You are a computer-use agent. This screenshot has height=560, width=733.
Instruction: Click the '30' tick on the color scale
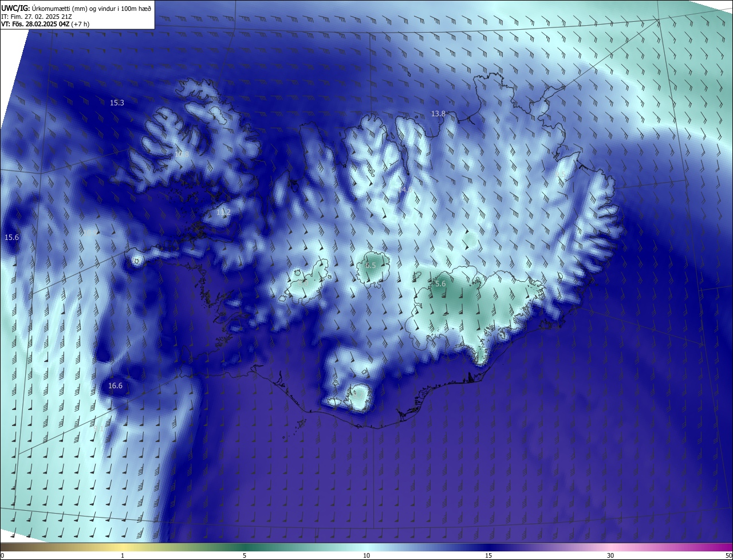click(x=610, y=555)
